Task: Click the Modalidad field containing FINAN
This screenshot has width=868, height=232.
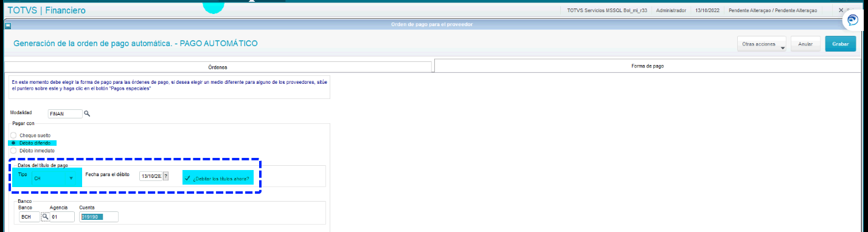Action: (64, 114)
